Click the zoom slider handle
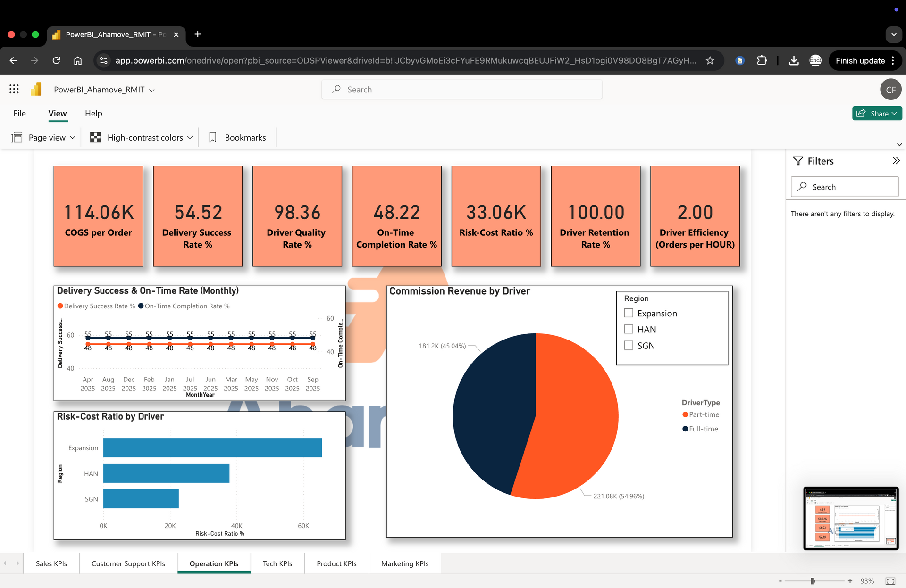 [x=813, y=581]
